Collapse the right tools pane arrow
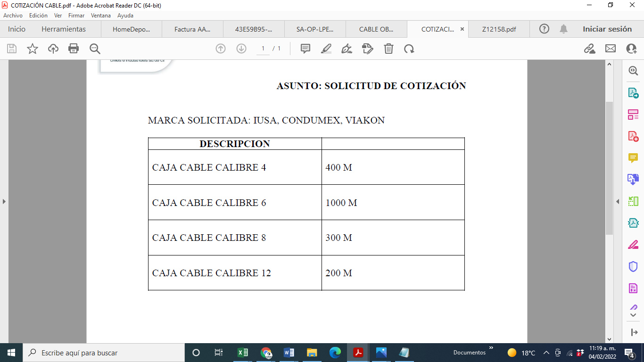This screenshot has height=362, width=644. click(618, 202)
